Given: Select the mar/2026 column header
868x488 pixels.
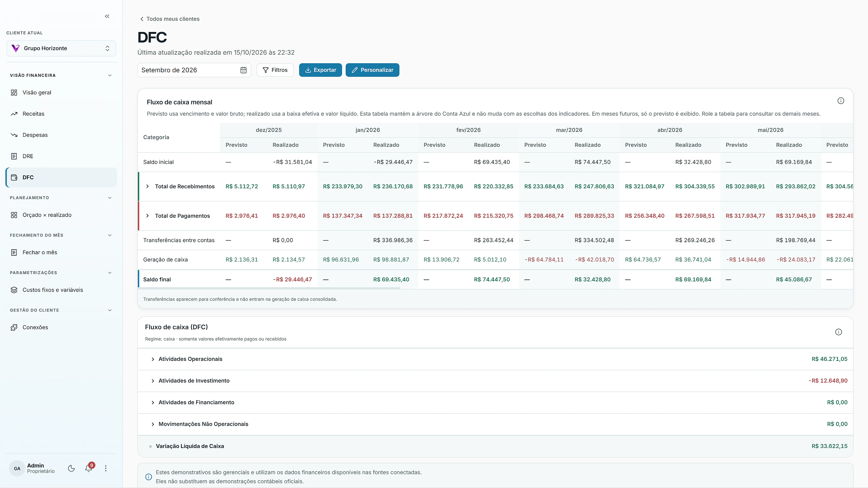Looking at the screenshot, I should coord(569,130).
